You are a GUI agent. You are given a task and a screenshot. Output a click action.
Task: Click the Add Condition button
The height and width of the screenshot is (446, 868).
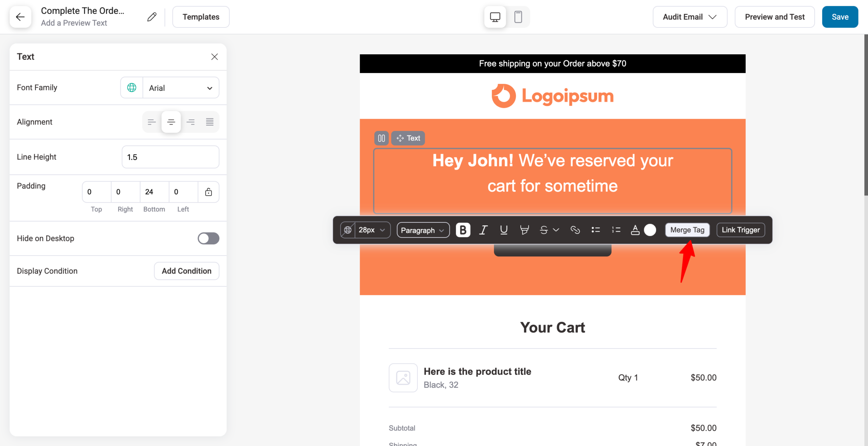pos(186,271)
